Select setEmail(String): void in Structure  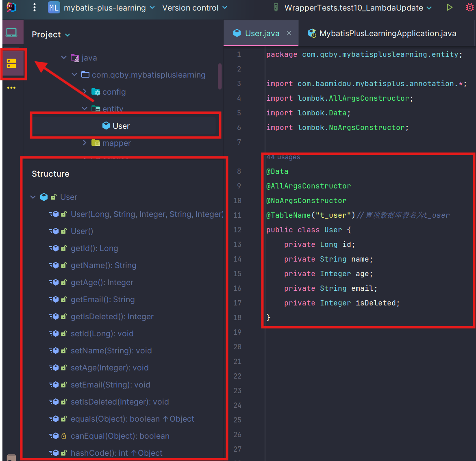111,385
